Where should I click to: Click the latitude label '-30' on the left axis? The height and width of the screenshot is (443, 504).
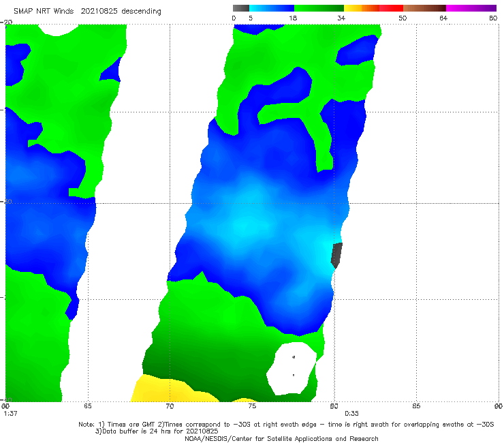[x=6, y=202]
